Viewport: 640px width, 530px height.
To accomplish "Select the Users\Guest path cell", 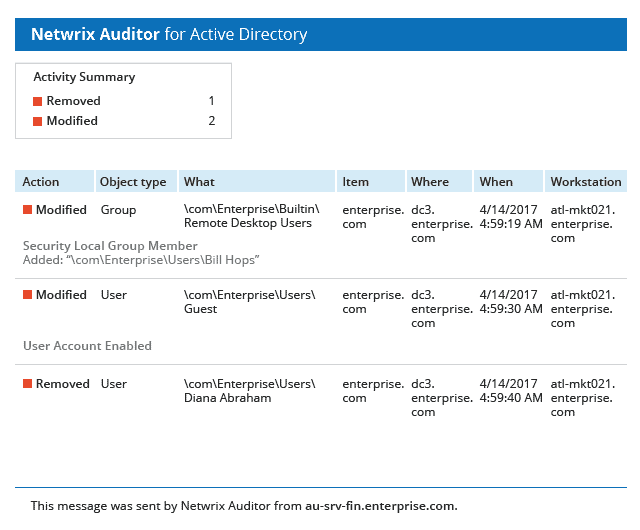I will (x=250, y=302).
